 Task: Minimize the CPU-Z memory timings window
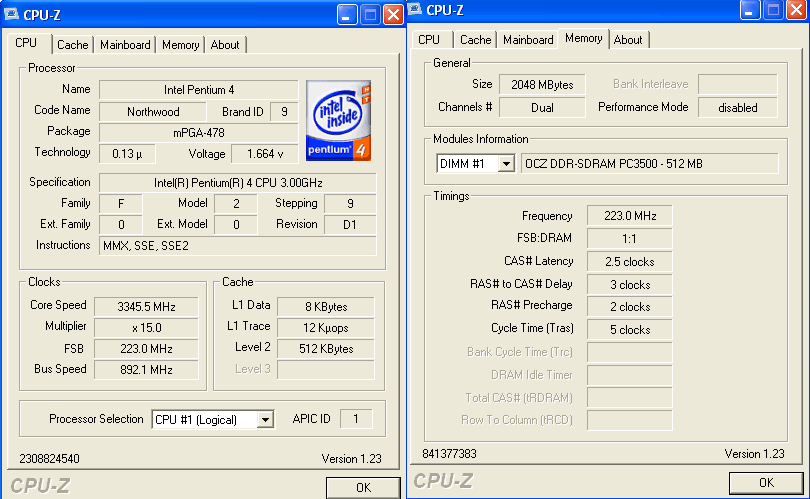pos(750,10)
